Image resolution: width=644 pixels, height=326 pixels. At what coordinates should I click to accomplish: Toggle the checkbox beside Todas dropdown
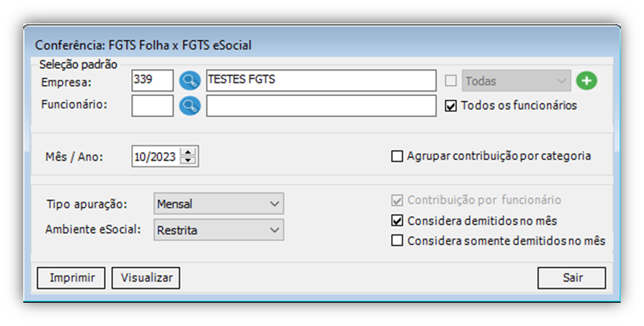pos(450,81)
